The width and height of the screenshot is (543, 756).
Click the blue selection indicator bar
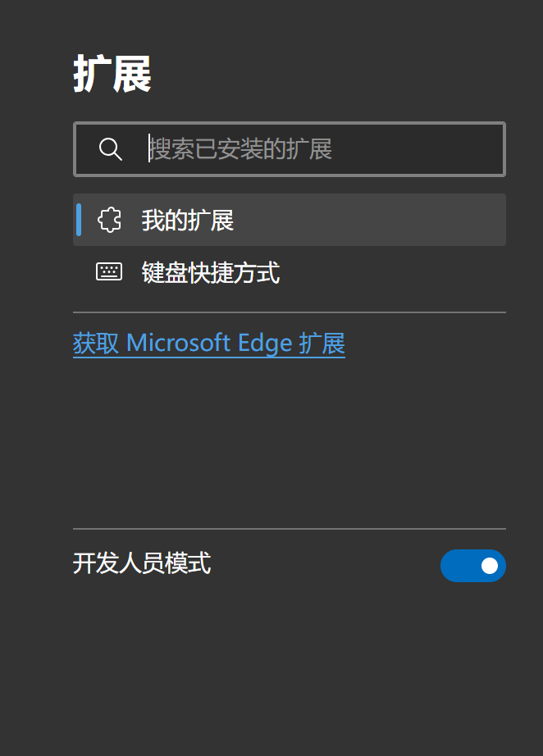coord(79,220)
